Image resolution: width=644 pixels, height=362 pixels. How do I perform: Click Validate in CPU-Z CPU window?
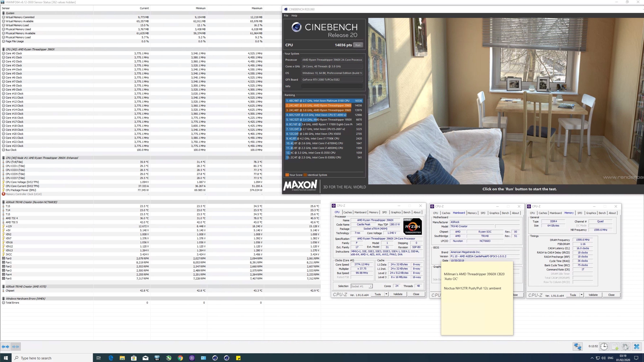(398, 294)
